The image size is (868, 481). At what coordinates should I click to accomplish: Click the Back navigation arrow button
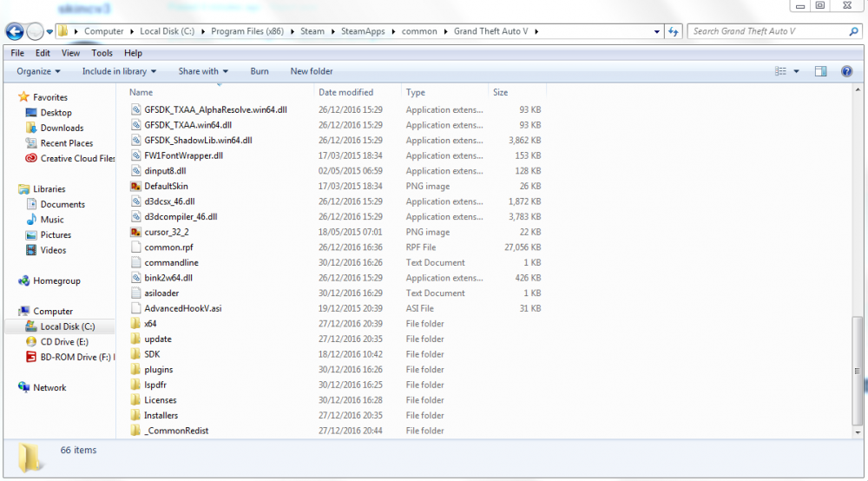coord(15,31)
